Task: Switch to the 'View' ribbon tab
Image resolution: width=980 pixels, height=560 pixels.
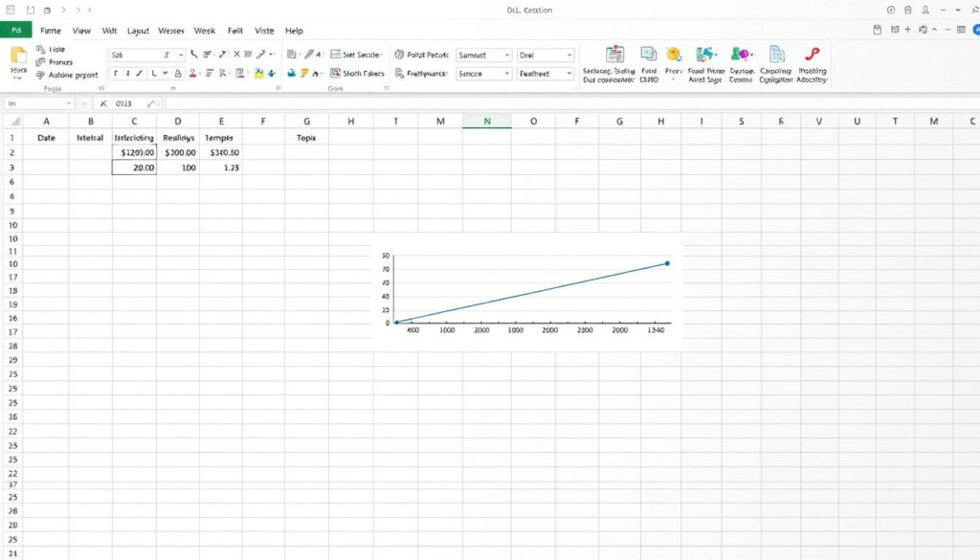Action: click(81, 31)
